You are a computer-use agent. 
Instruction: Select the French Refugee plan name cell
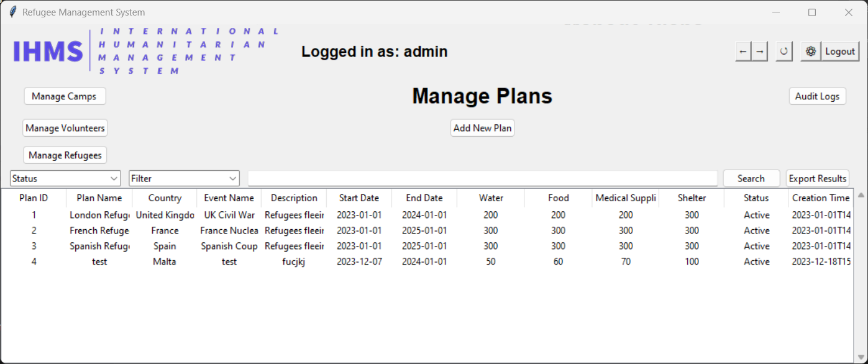[x=99, y=230]
